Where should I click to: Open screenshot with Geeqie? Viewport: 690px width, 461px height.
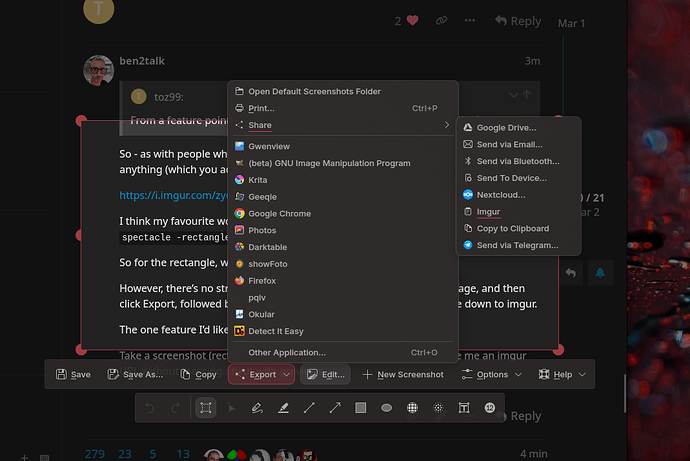tap(343, 197)
